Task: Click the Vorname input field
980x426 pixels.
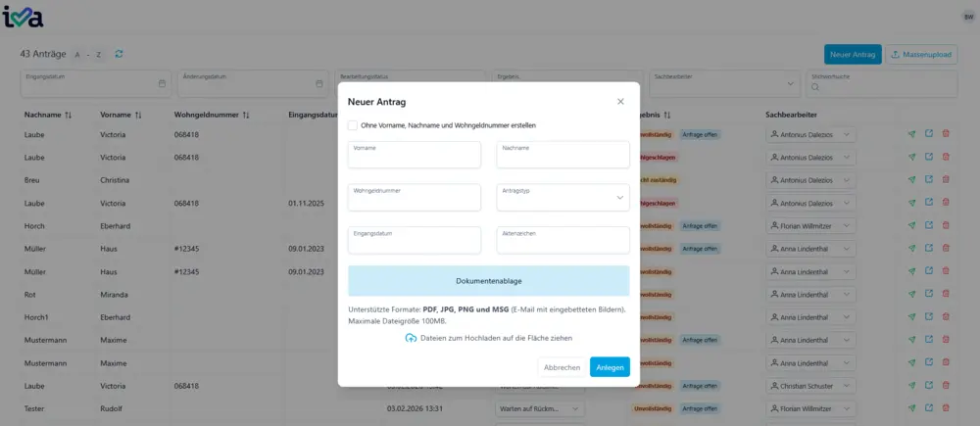Action: (x=414, y=156)
